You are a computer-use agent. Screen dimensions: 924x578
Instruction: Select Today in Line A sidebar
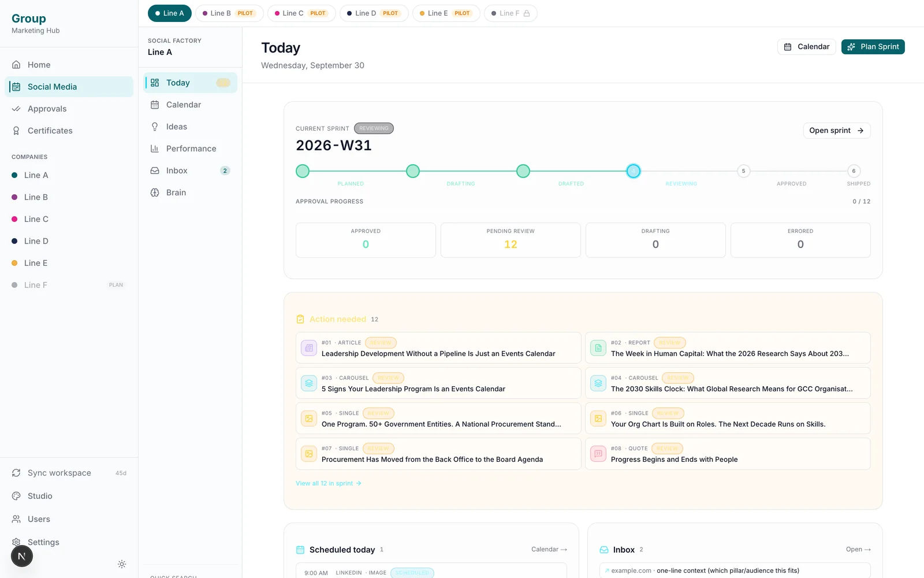coord(191,83)
